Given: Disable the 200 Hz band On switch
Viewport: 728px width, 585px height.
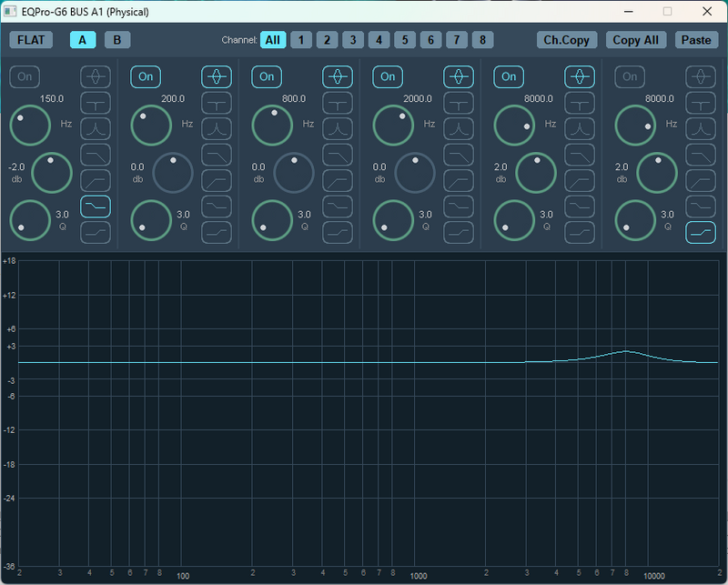Looking at the screenshot, I should pos(146,76).
